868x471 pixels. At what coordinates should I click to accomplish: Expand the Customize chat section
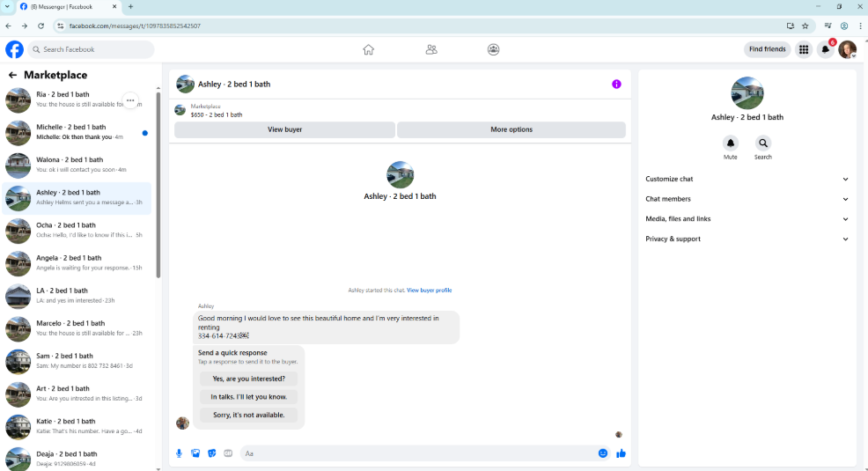(x=747, y=179)
